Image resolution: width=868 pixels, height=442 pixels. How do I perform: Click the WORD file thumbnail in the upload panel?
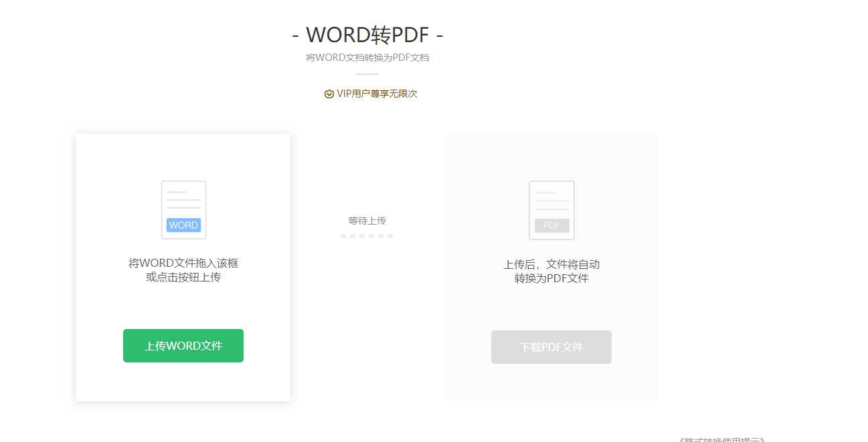click(x=183, y=209)
